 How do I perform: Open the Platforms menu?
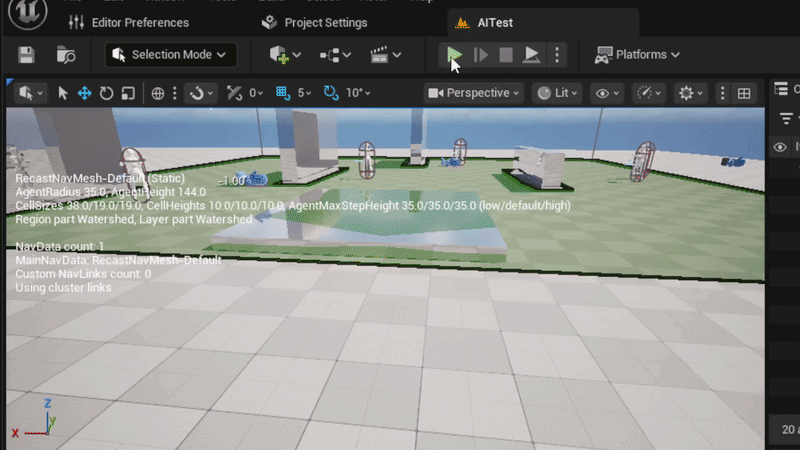point(637,55)
